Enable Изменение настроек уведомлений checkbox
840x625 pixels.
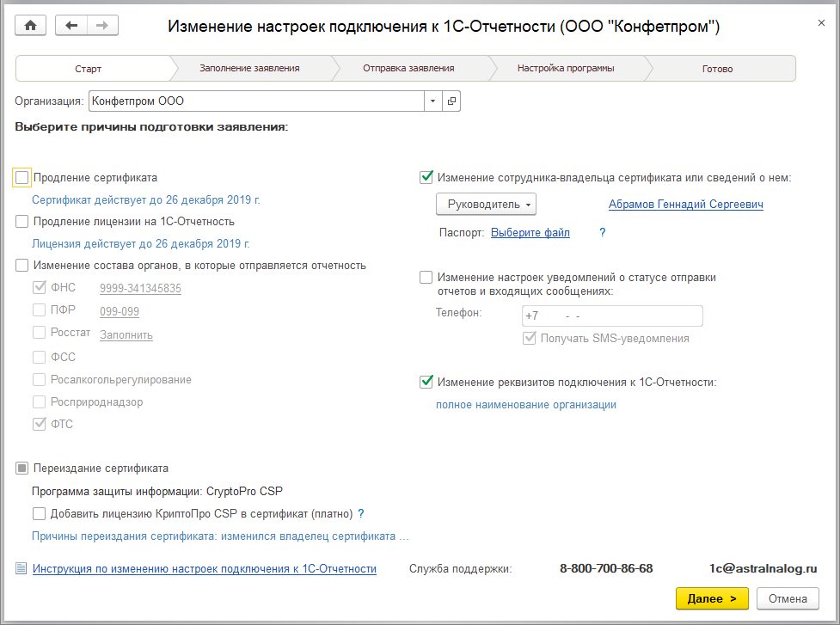coord(426,277)
